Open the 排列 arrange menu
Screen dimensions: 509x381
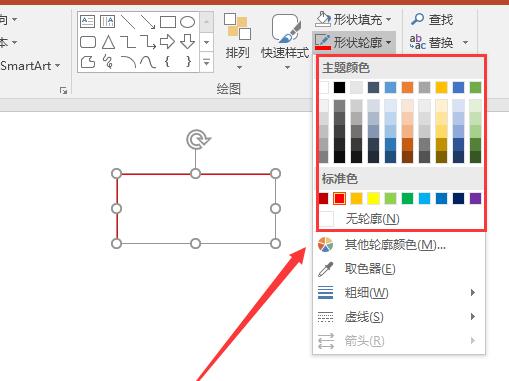pos(237,41)
